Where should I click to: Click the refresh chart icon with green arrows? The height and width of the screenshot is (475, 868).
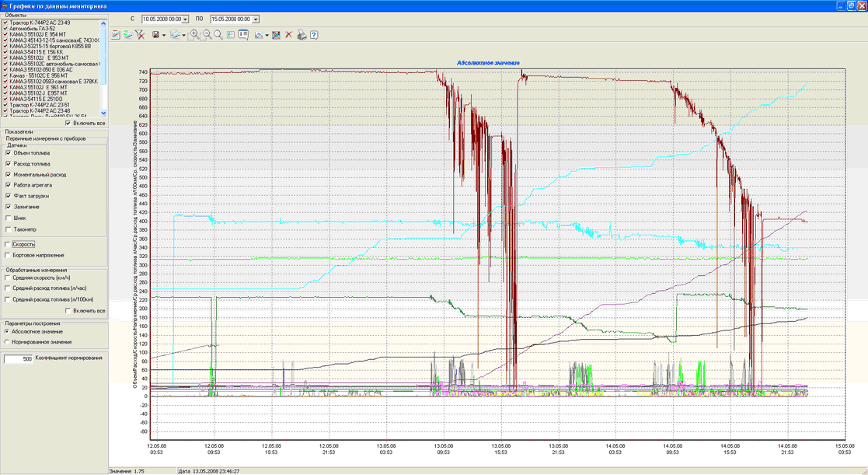pos(127,35)
